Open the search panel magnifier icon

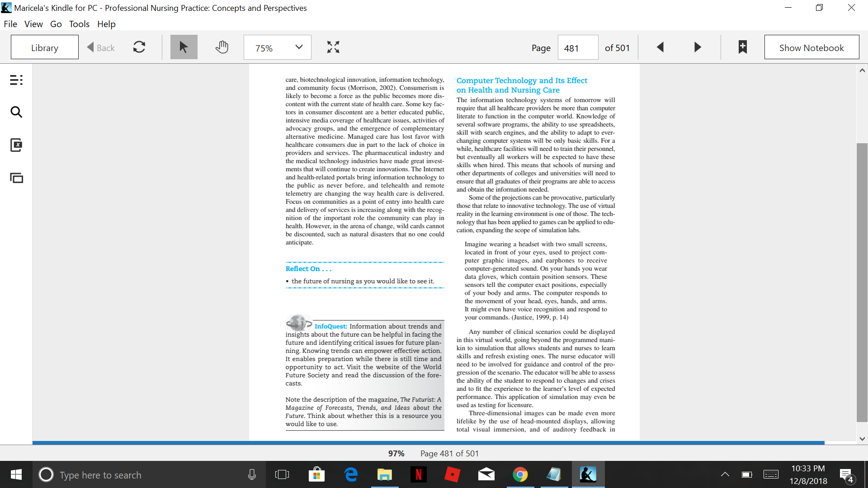coord(16,112)
